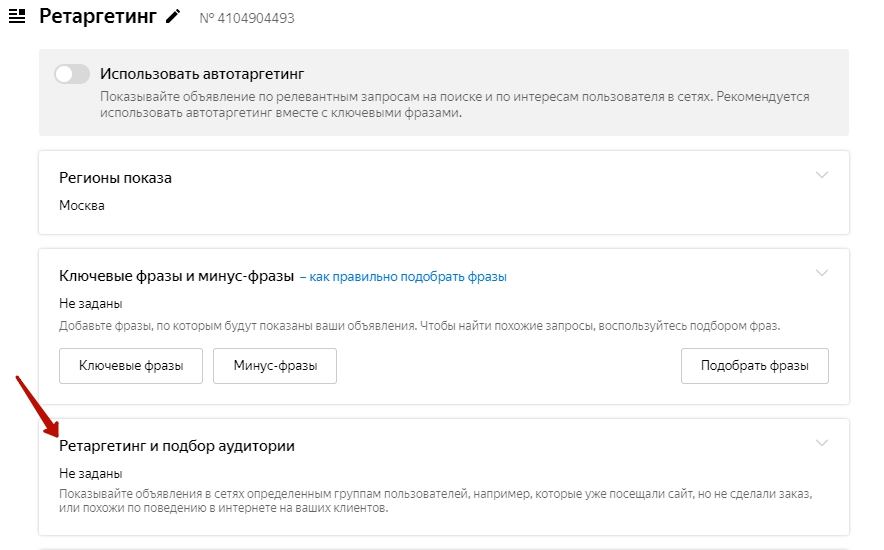Screen dimensions: 884x550
Task: Click the Ключевые фразы и минус-фразы heading
Action: click(x=176, y=276)
